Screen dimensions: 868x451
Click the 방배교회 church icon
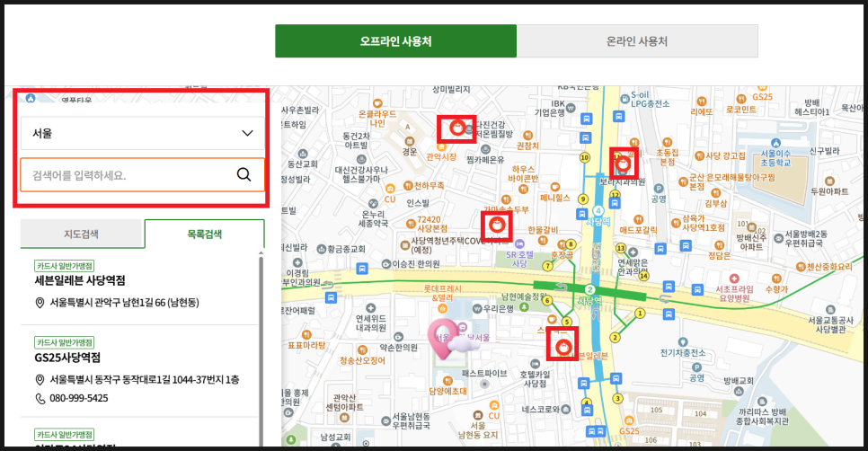[738, 391]
